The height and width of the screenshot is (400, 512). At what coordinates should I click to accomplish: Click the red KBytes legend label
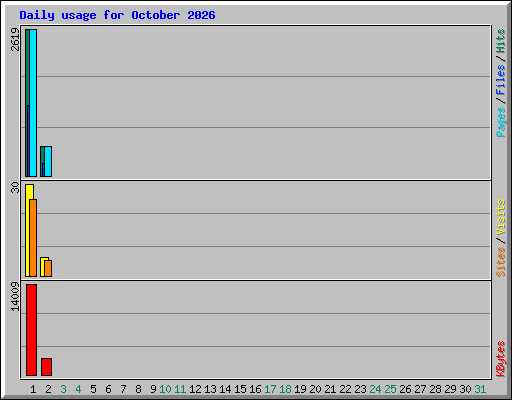click(501, 359)
